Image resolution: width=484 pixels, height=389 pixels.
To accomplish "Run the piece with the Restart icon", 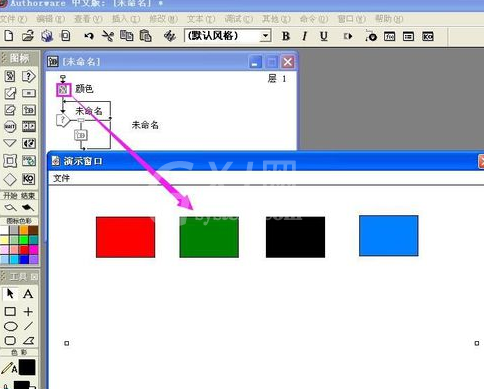I will click(x=348, y=36).
